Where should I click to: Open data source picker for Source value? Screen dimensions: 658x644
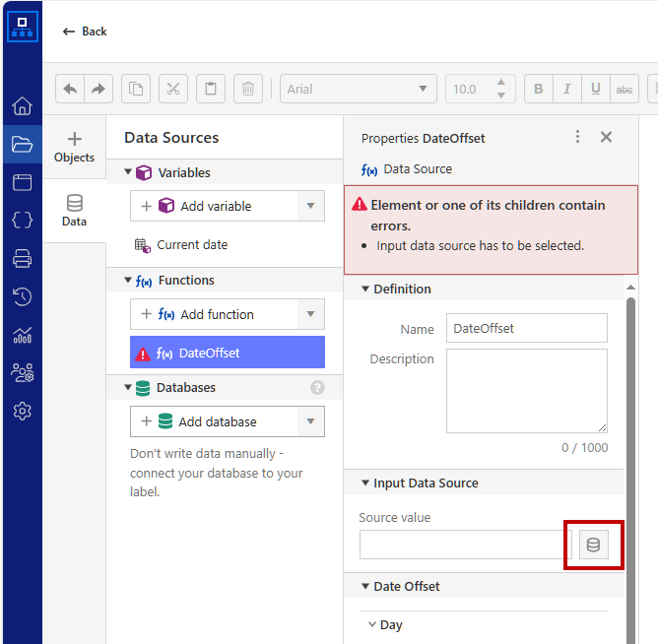coord(593,545)
